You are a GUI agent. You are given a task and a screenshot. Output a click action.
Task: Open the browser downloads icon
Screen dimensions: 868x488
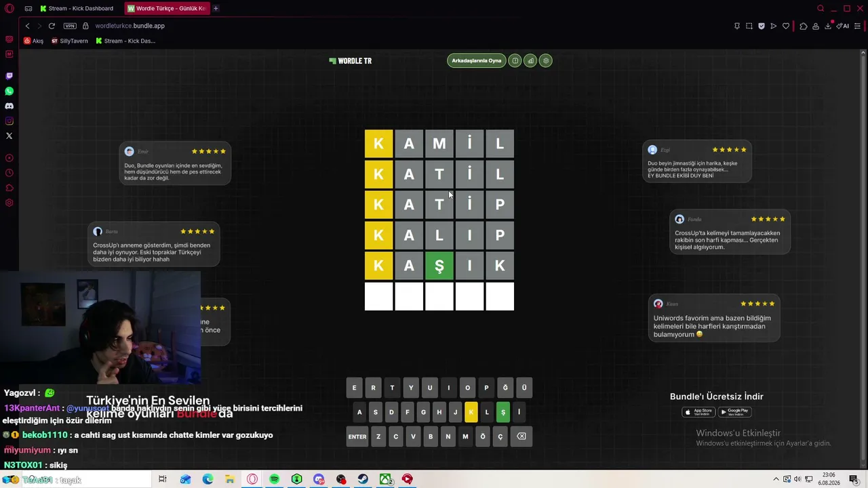[828, 26]
